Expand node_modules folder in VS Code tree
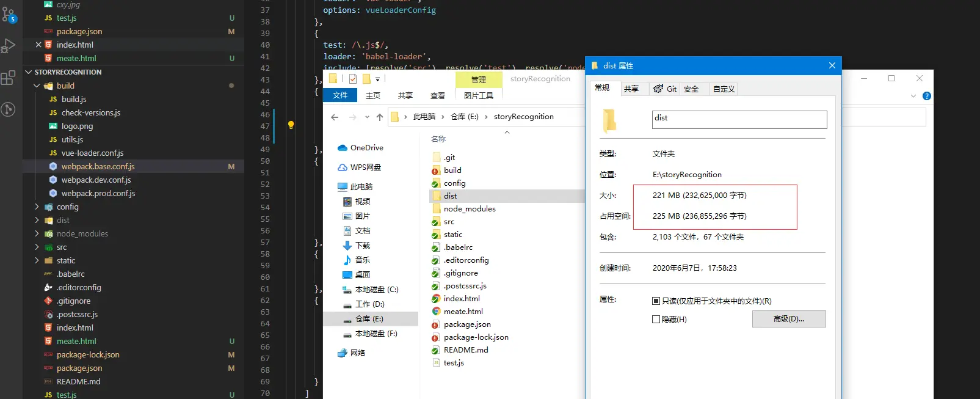 (x=37, y=234)
